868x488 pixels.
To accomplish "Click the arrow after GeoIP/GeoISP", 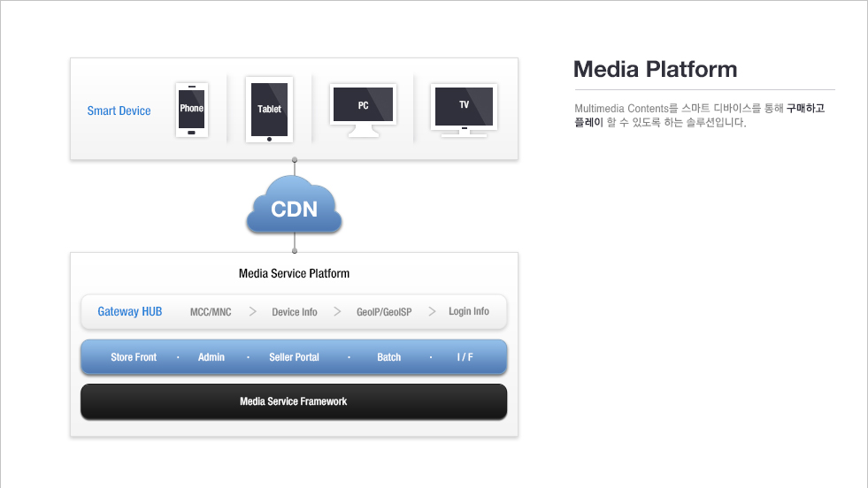I will (x=432, y=311).
